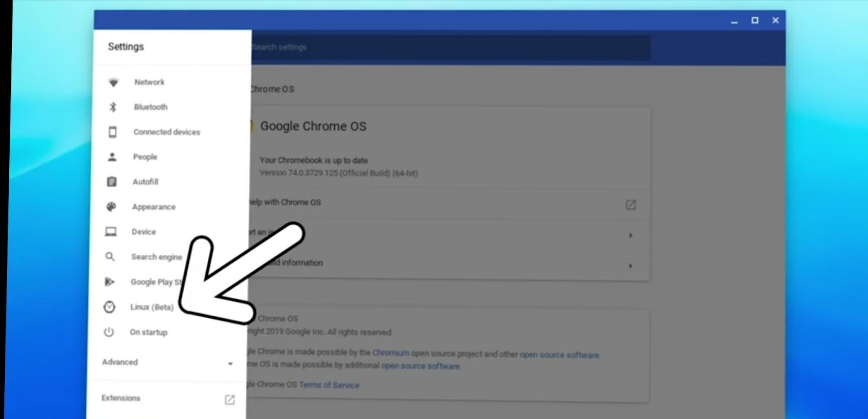This screenshot has height=419, width=868.
Task: Click the Google Play Store icon
Action: pos(110,281)
